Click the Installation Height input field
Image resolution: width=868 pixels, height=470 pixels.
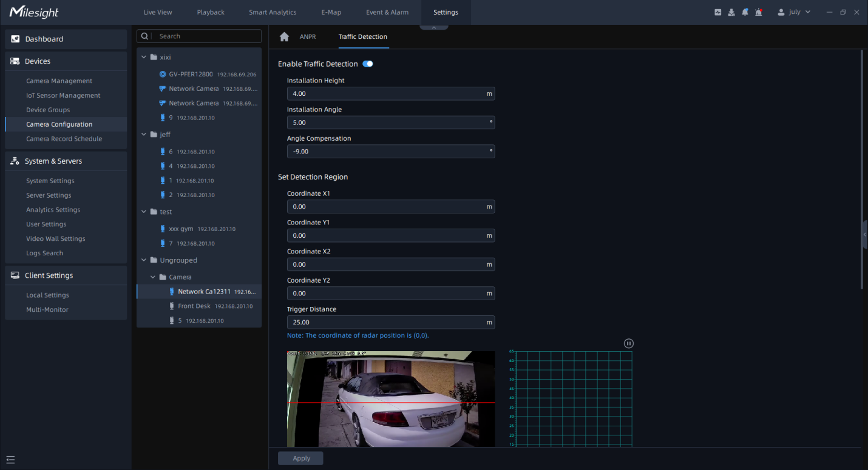pyautogui.click(x=385, y=94)
